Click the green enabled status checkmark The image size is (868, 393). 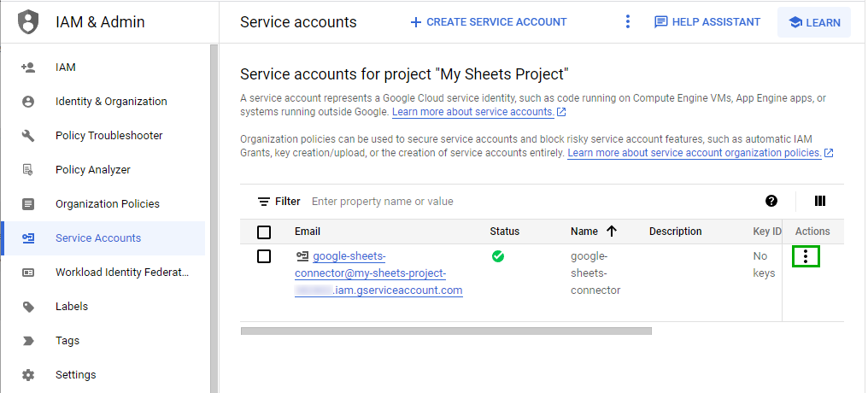[498, 256]
